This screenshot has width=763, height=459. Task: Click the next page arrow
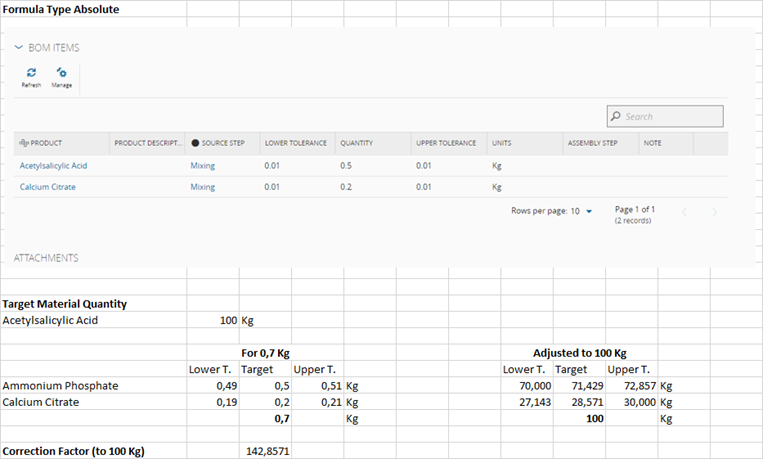[714, 212]
